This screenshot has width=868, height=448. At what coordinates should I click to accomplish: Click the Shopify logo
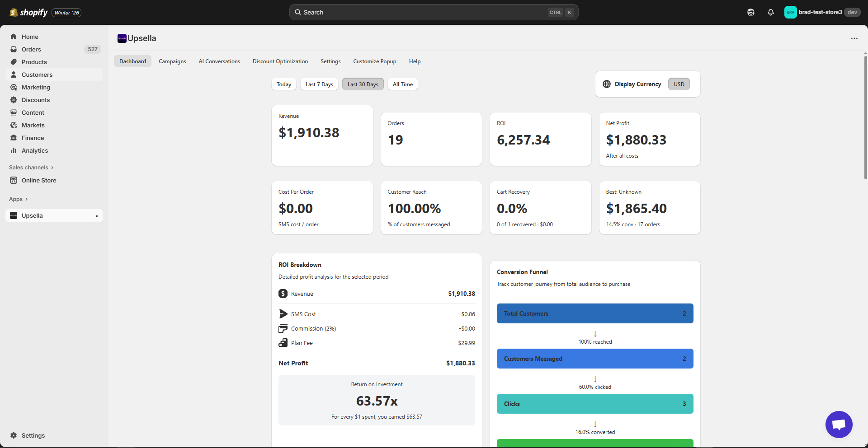[x=28, y=12]
